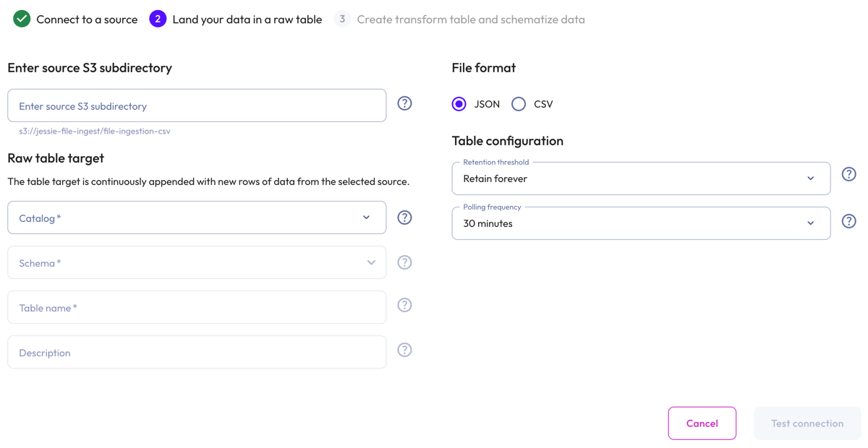
Task: Click the green checkmark on Connect to a source
Action: coord(21,18)
